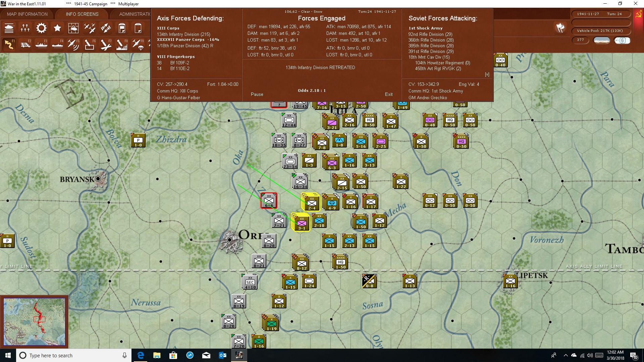
Task: Click 1/18th Panzer Division (42) entry
Action: 185,46
